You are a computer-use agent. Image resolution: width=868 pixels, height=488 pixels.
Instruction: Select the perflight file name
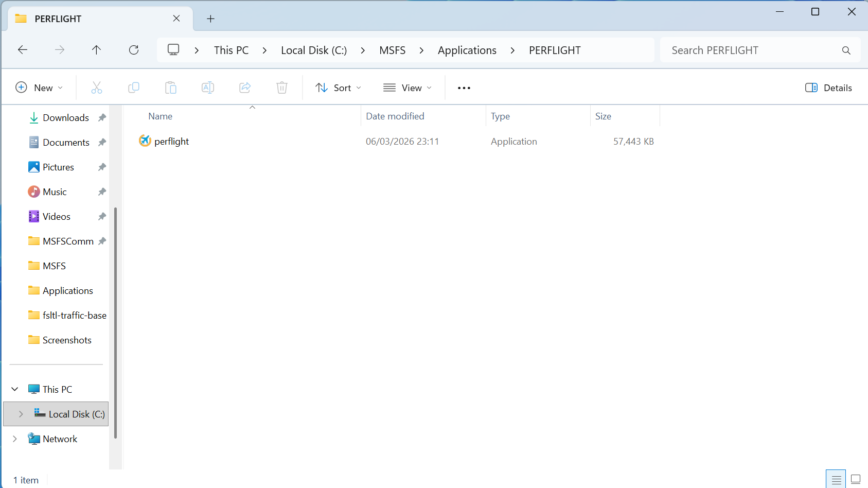point(171,142)
